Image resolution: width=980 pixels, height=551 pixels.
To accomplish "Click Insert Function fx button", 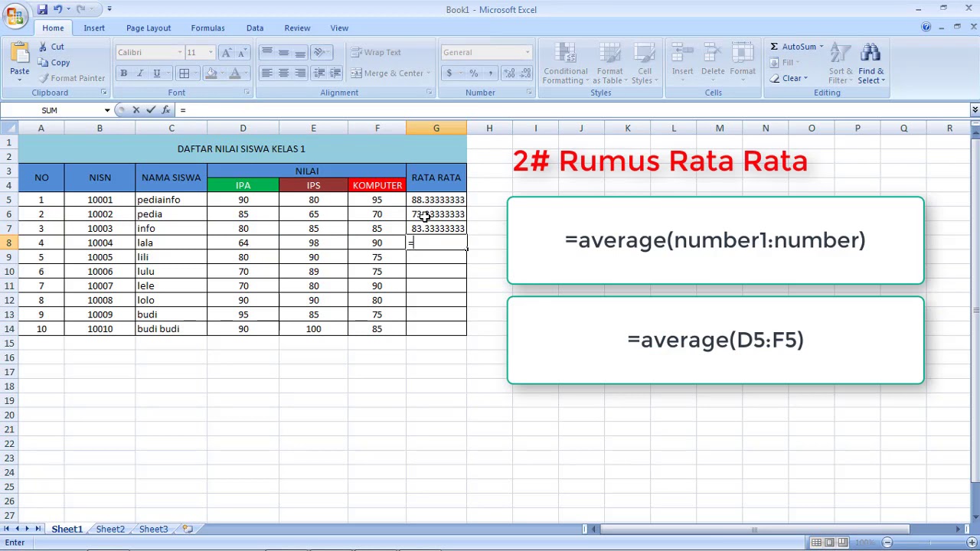I will tap(165, 110).
